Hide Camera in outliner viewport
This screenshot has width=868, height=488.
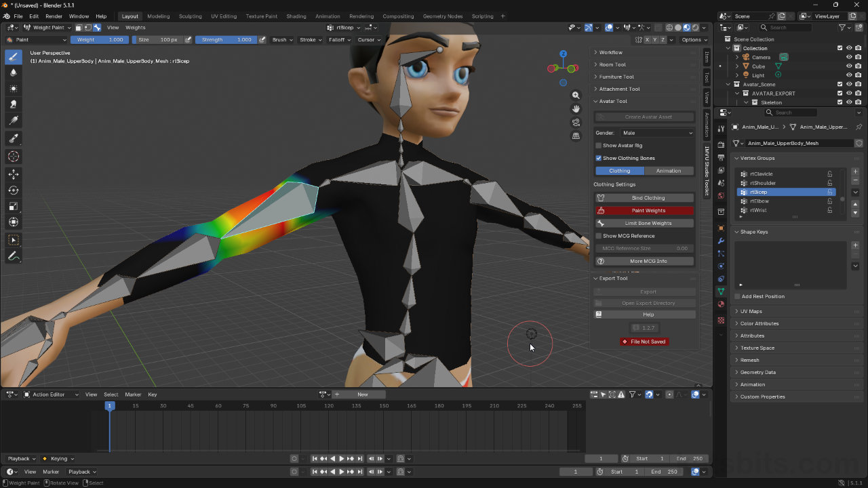[x=849, y=58]
